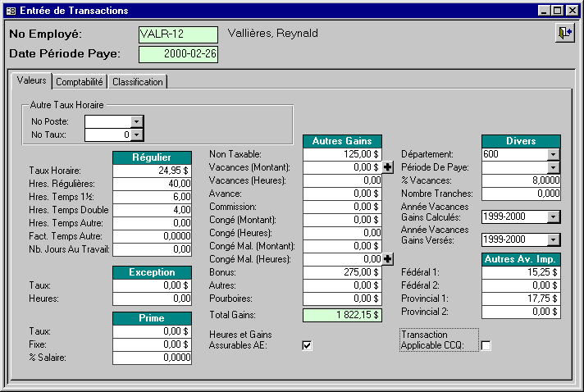Click the Nombre Tranches field
The width and height of the screenshot is (584, 392).
coord(521,194)
